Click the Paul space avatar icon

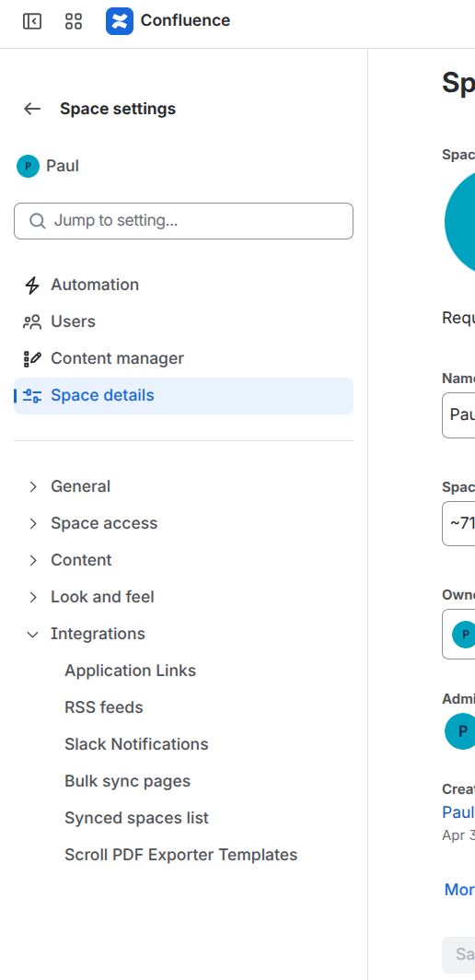coord(29,166)
